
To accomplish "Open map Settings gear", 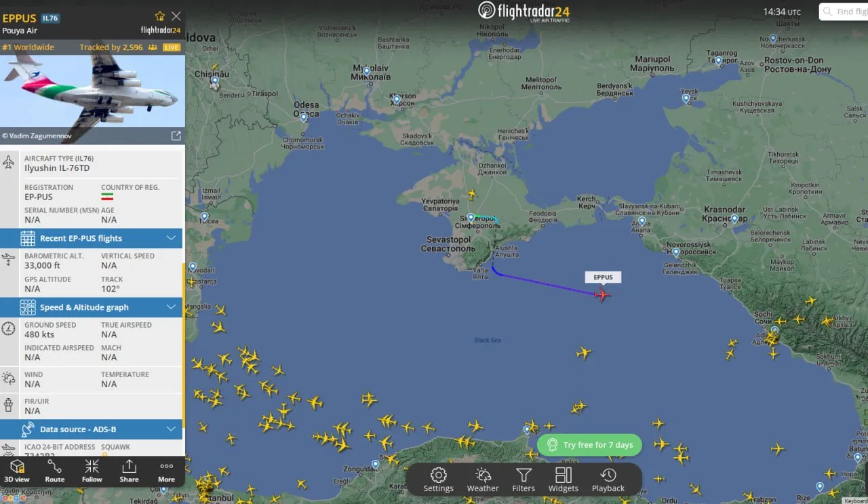I will 439,480.
